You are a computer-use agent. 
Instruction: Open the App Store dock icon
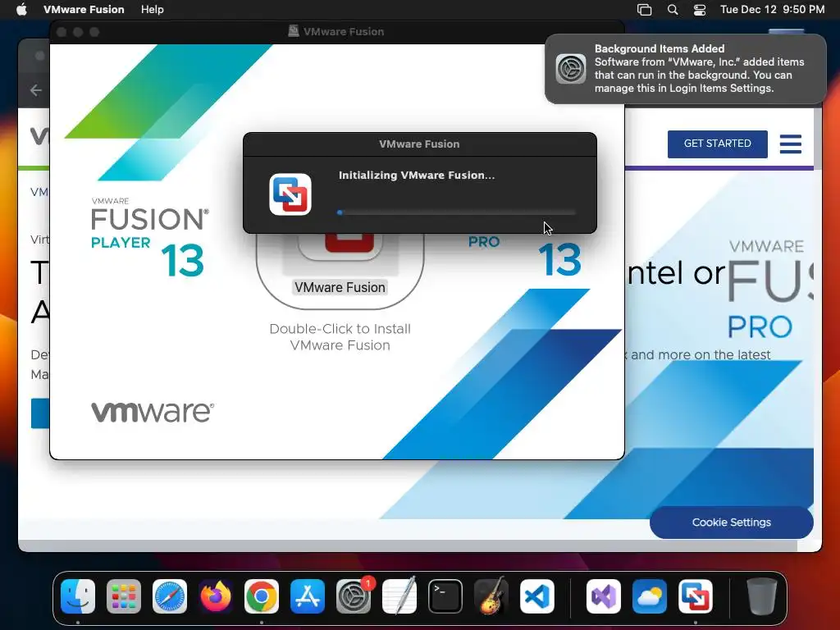308,596
